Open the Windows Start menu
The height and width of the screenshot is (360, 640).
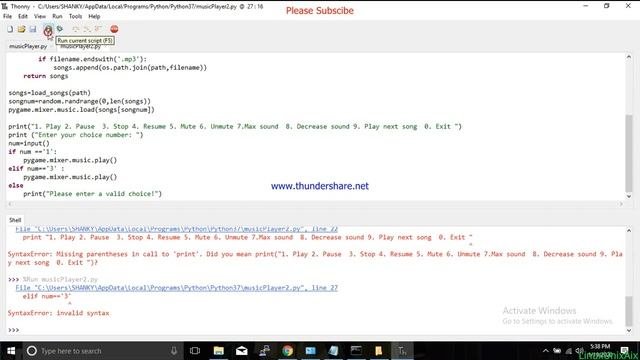click(11, 351)
